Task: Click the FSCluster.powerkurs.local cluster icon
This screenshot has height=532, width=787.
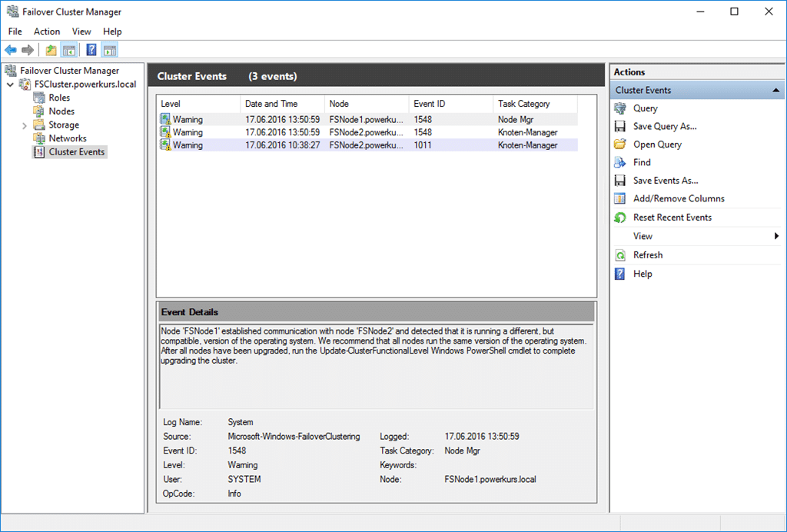Action: [25, 85]
